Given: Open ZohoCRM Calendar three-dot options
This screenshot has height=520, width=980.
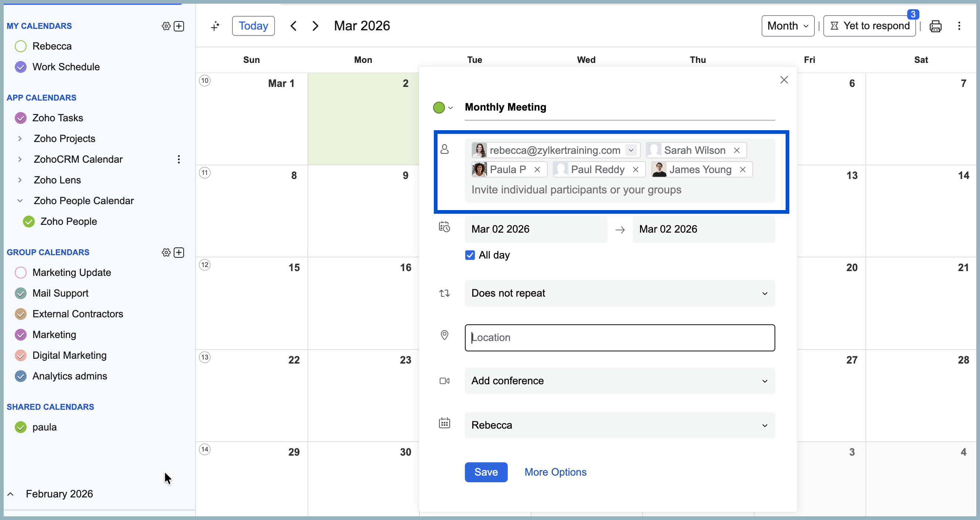Looking at the screenshot, I should tap(178, 159).
